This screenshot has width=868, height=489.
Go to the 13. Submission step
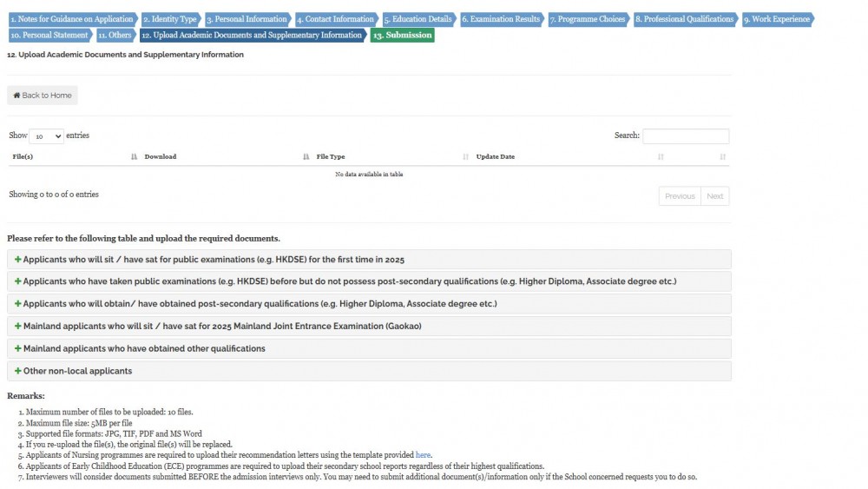[402, 36]
